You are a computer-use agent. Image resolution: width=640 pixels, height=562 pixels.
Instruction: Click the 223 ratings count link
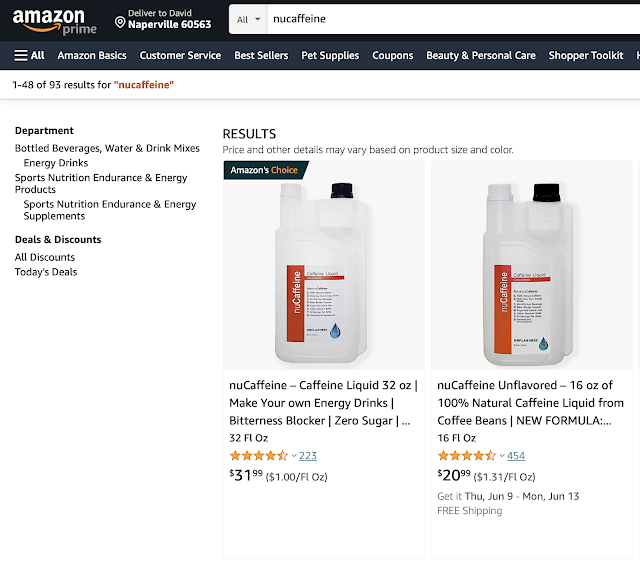[x=308, y=456]
